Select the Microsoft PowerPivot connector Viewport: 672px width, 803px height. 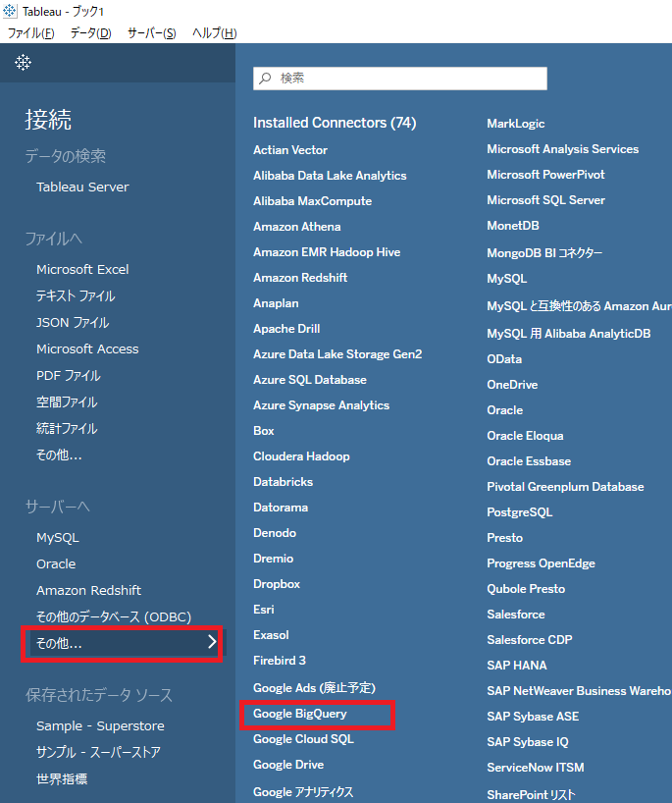(x=545, y=175)
